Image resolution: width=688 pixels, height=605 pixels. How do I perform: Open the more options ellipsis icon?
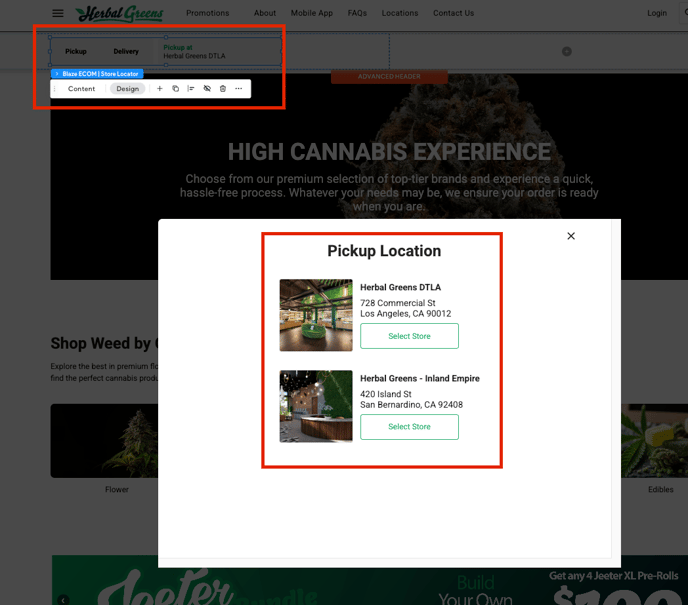click(x=238, y=89)
